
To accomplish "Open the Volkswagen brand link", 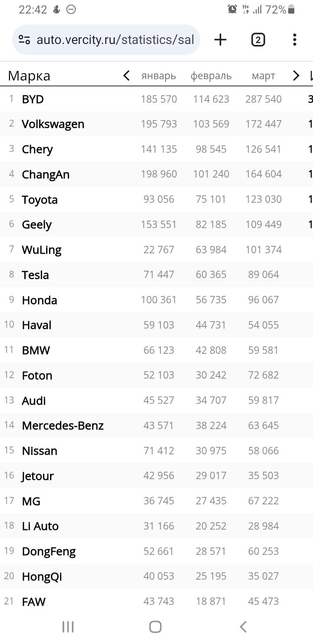I will point(53,124).
